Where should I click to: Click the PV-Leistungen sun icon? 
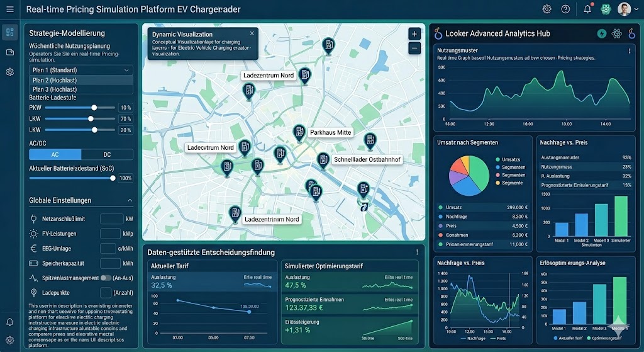(x=34, y=234)
